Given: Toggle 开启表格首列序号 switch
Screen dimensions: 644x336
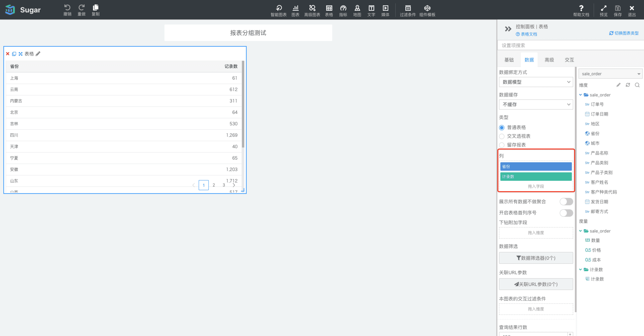Looking at the screenshot, I should pos(566,213).
